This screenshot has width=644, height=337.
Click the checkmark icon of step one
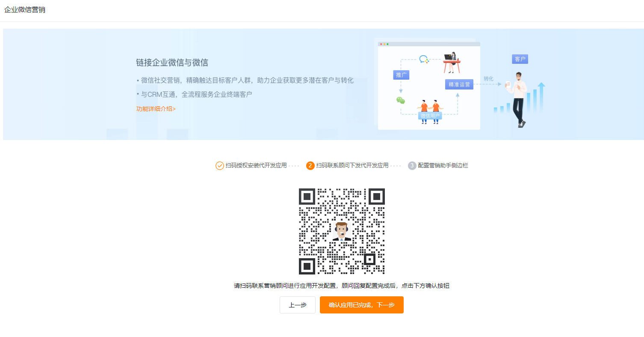click(x=219, y=166)
